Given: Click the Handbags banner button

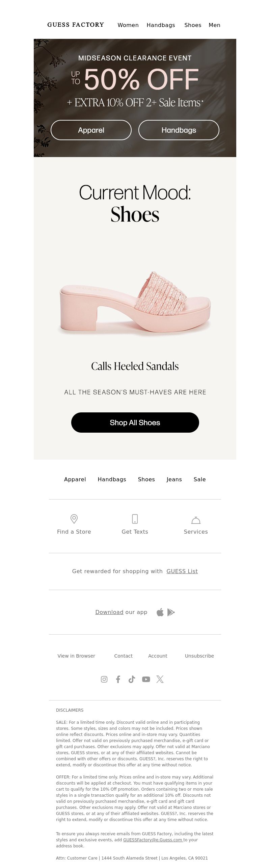Looking at the screenshot, I should pos(179,130).
